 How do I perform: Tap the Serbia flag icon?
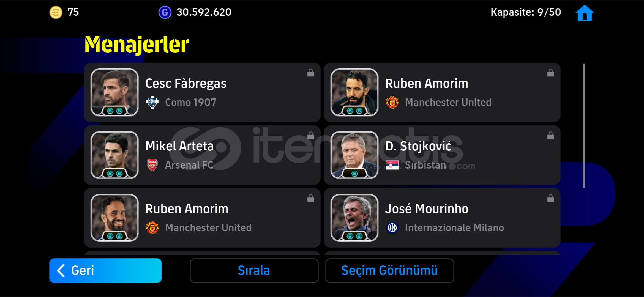pyautogui.click(x=392, y=165)
